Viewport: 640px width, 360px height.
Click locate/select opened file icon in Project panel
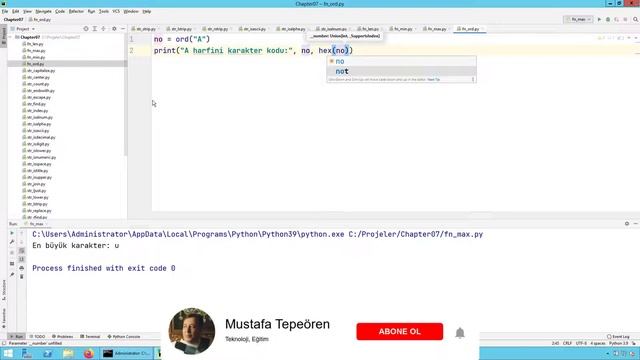tap(86, 29)
